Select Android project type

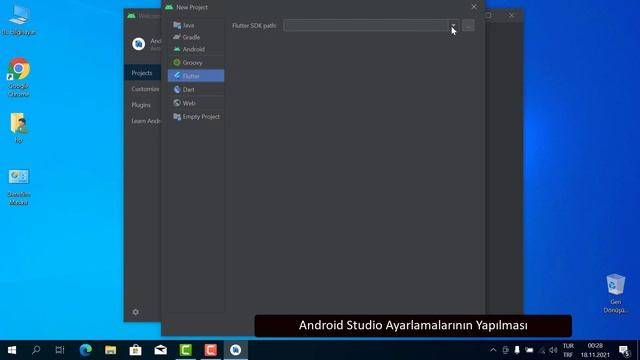point(196,49)
